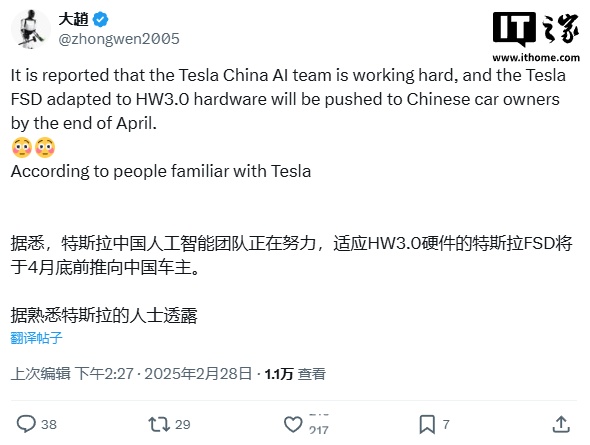Image resolution: width=590 pixels, height=445 pixels.
Task: Click the IT之家 logo watermark
Action: pyautogui.click(x=536, y=30)
